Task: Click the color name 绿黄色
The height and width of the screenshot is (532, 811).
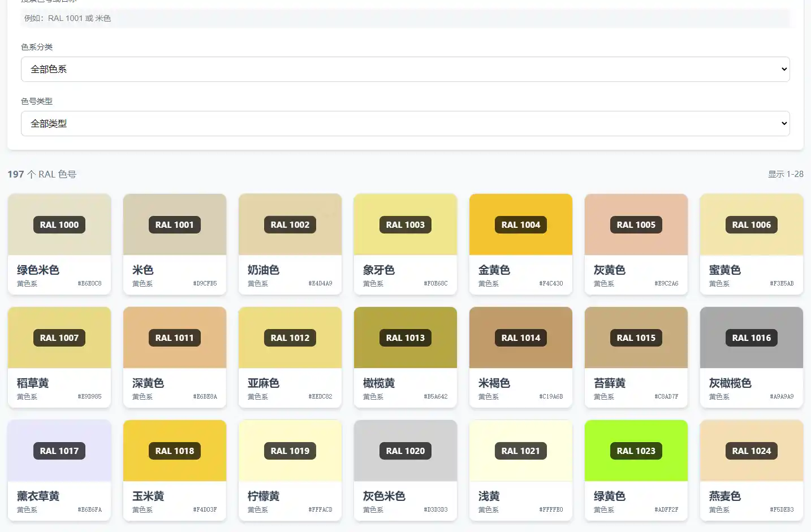Action: (610, 496)
